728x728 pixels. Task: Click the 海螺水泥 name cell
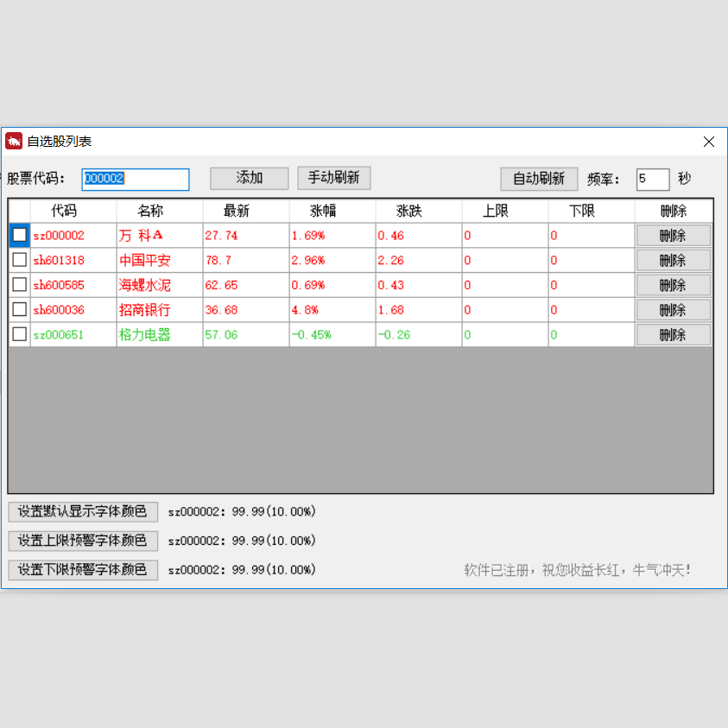(x=160, y=285)
